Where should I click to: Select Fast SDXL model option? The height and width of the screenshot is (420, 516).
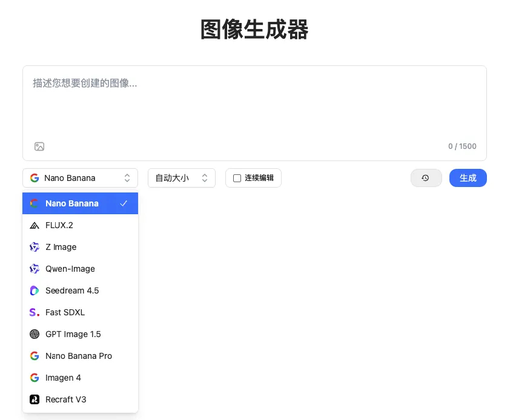coord(80,312)
